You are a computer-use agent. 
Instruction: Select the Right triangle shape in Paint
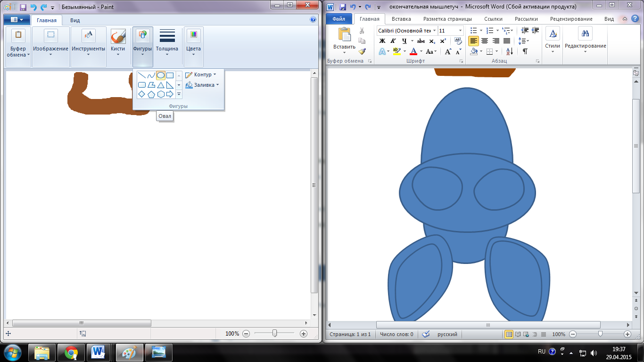[x=170, y=85]
